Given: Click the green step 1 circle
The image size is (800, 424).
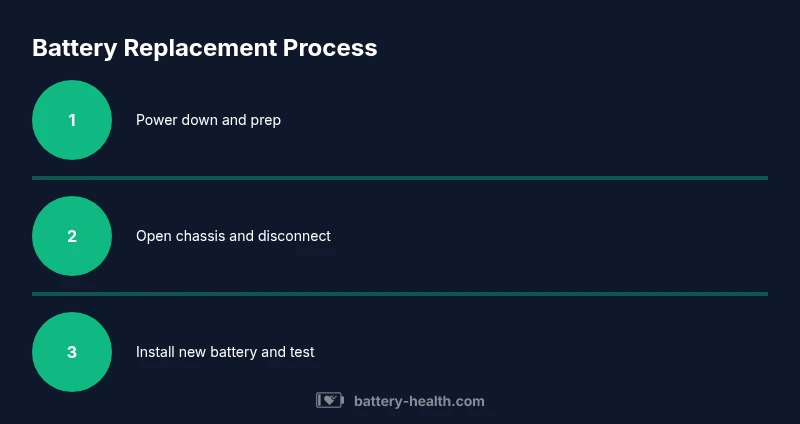Looking at the screenshot, I should coord(72,120).
